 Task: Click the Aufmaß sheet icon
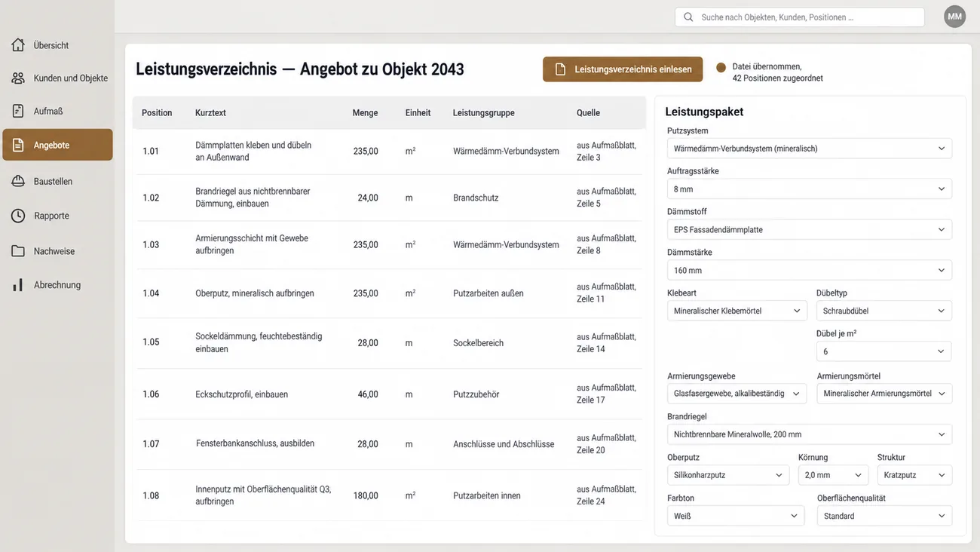[x=18, y=111]
